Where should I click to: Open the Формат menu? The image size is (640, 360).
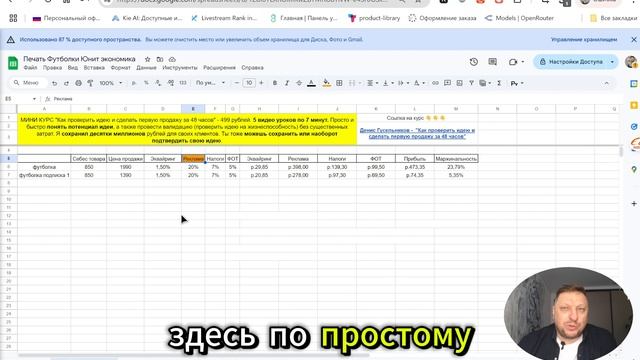[120, 68]
